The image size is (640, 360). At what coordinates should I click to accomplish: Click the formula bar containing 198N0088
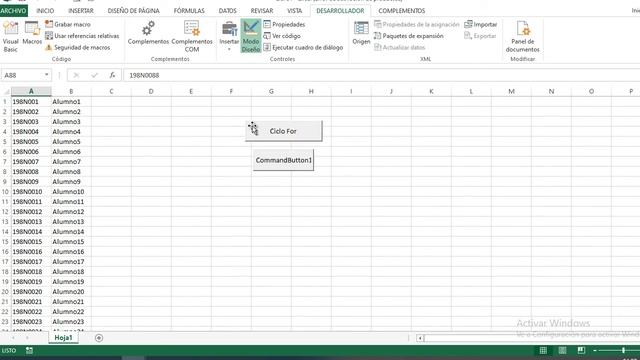click(x=382, y=75)
